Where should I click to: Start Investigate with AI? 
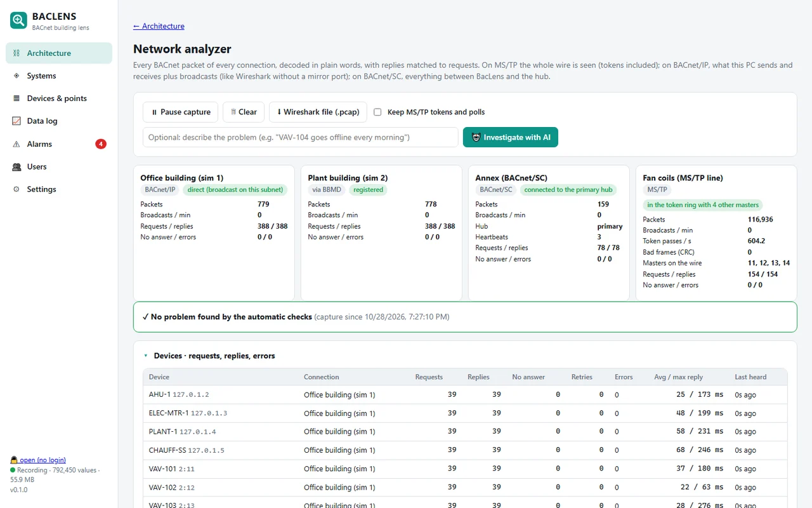click(x=511, y=137)
